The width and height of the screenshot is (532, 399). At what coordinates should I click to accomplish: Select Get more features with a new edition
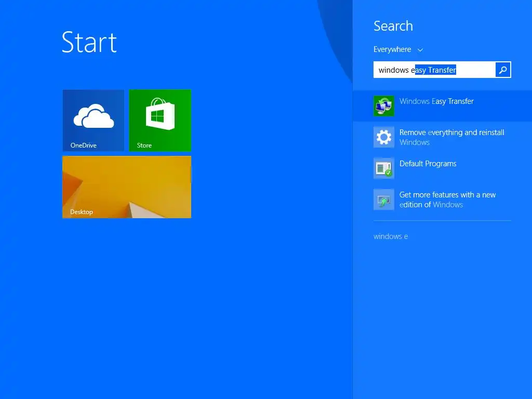click(447, 199)
